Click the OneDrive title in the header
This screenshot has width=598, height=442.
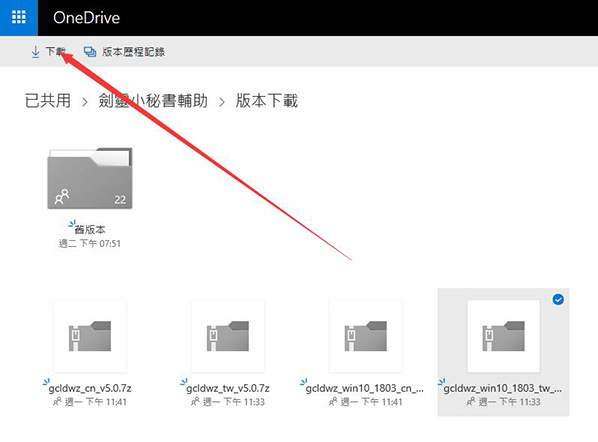[x=87, y=18]
